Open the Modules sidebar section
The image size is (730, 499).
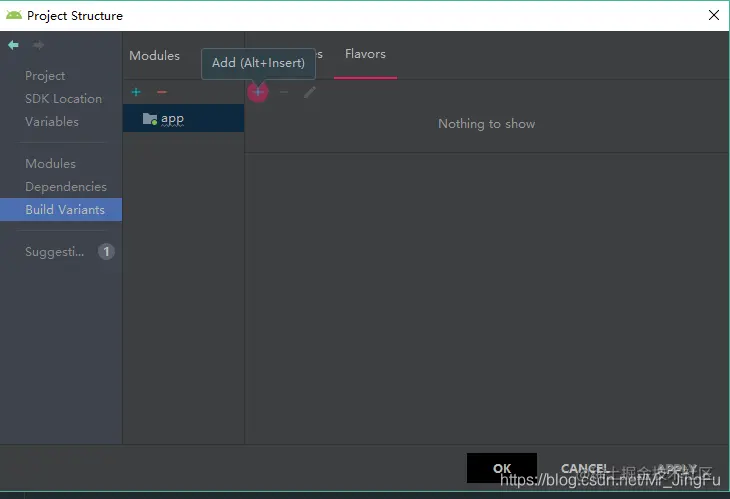[50, 163]
